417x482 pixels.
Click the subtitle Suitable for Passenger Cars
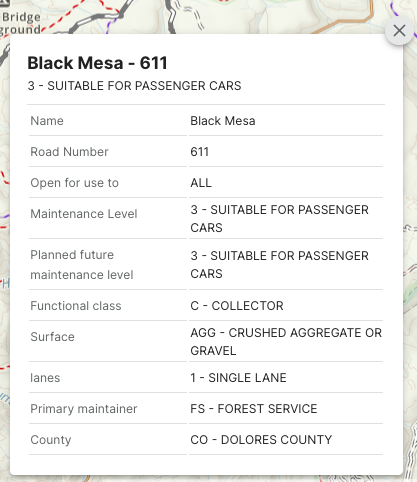point(134,86)
